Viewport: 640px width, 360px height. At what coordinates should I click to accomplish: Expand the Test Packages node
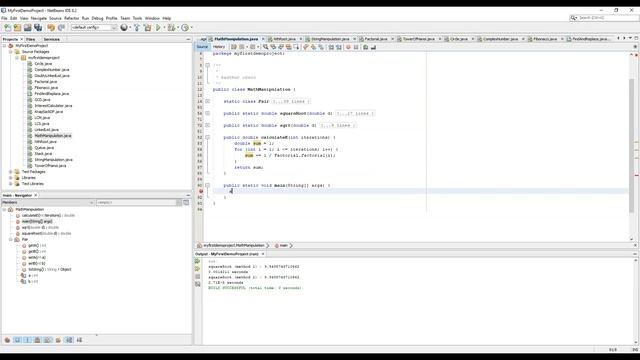pyautogui.click(x=11, y=172)
